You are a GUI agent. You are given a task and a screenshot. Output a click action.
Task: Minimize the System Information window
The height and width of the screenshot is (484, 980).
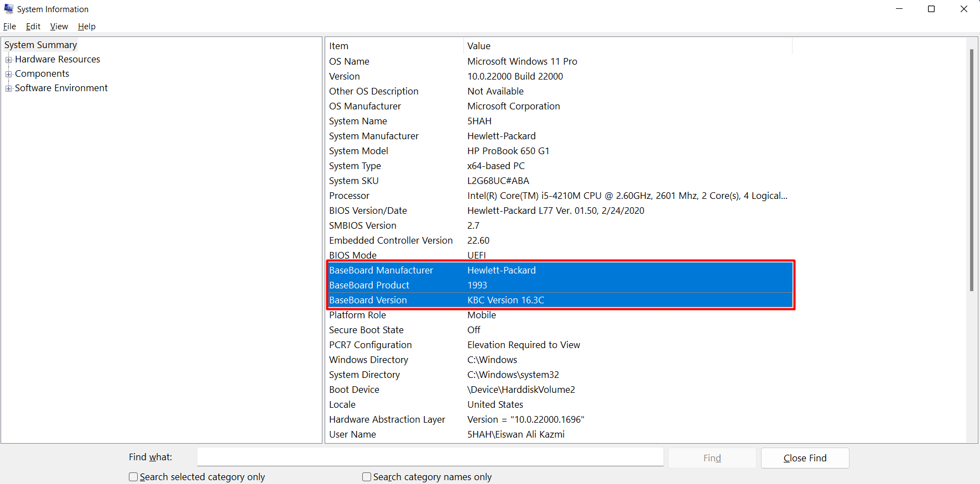click(x=899, y=9)
